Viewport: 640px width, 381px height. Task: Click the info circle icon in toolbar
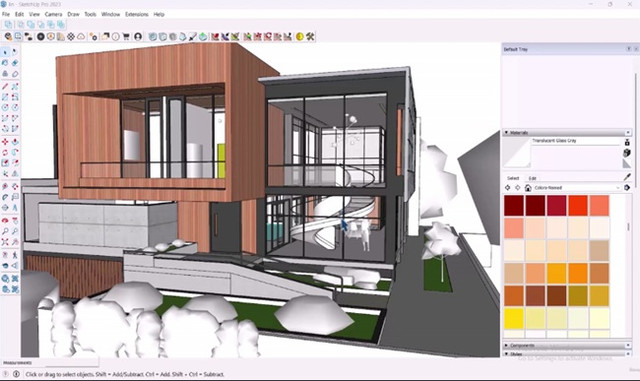click(116, 37)
